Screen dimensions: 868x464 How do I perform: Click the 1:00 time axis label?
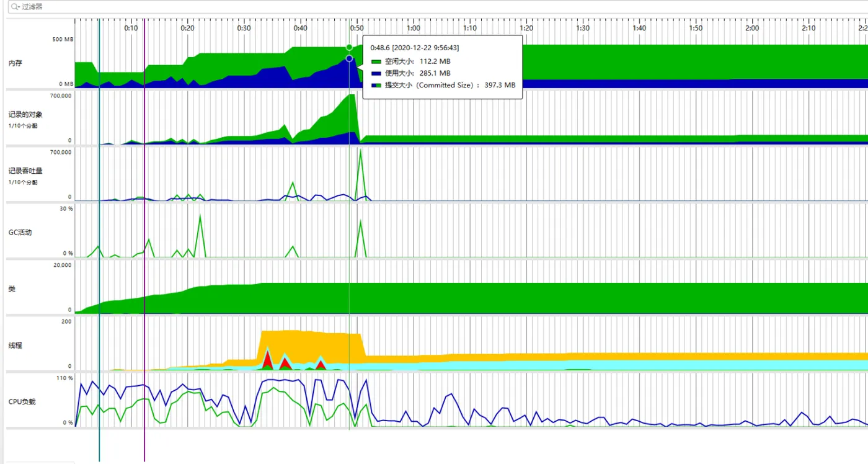pos(414,28)
